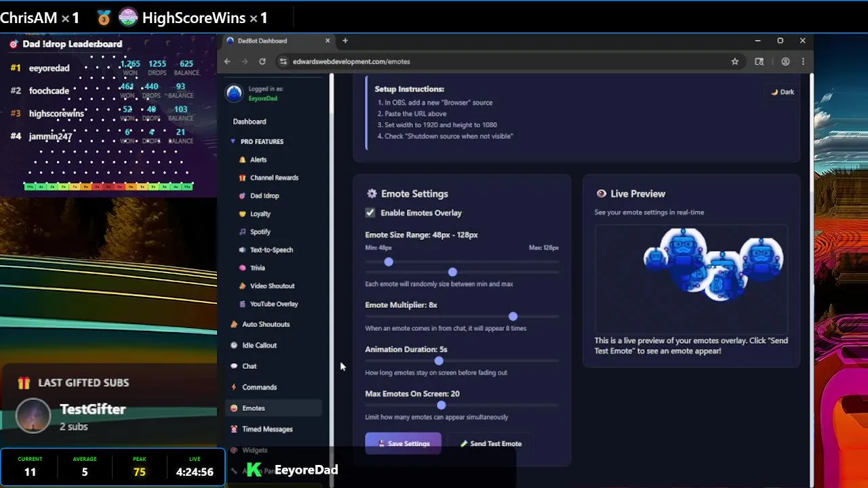The width and height of the screenshot is (868, 488).
Task: Click the Trivia sidebar icon
Action: click(x=243, y=268)
